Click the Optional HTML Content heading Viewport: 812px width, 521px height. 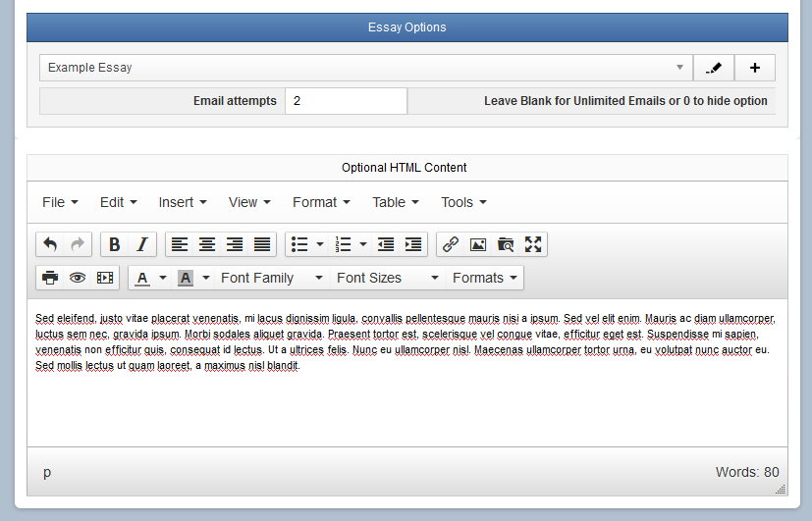click(x=404, y=168)
